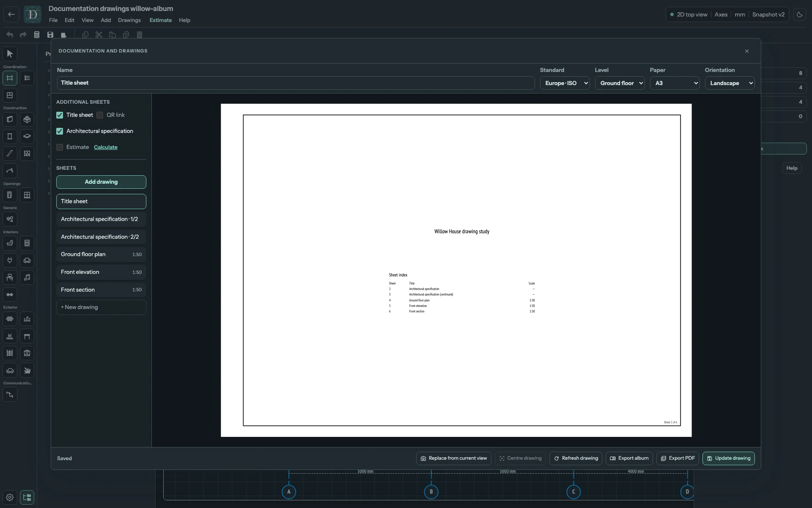
Task: Click the trash delete icon in toolbar
Action: [x=140, y=35]
